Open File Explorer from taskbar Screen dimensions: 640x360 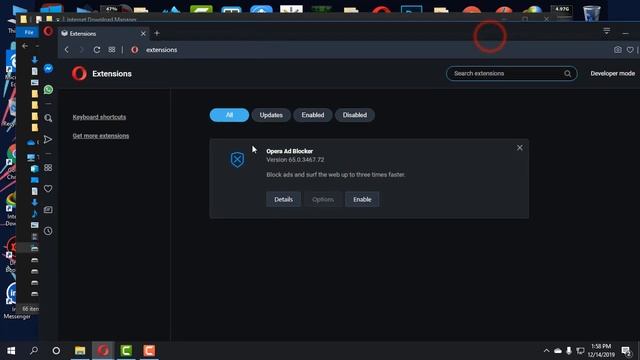coord(80,351)
